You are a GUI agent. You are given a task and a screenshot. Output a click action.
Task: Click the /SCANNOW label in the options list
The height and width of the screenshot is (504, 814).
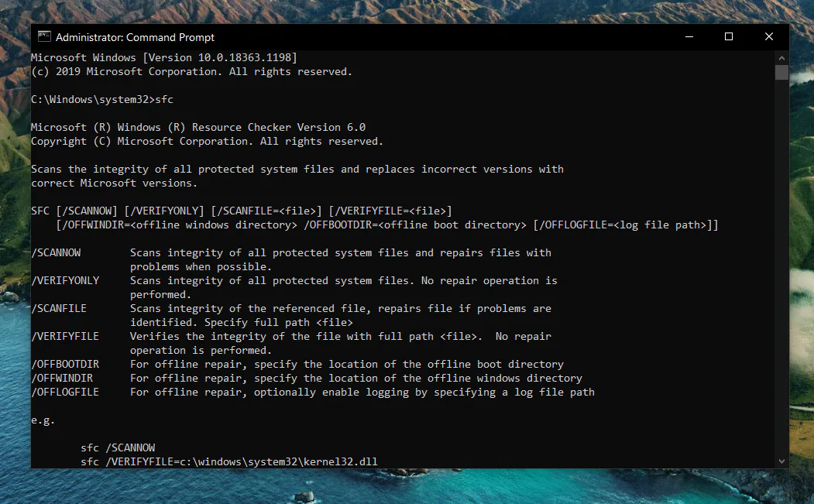tap(56, 253)
